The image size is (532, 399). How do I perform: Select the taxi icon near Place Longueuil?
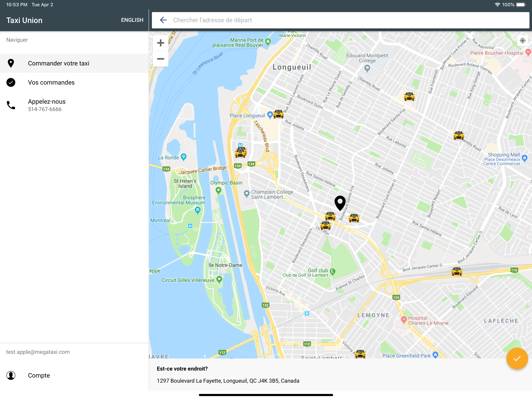pos(278,114)
